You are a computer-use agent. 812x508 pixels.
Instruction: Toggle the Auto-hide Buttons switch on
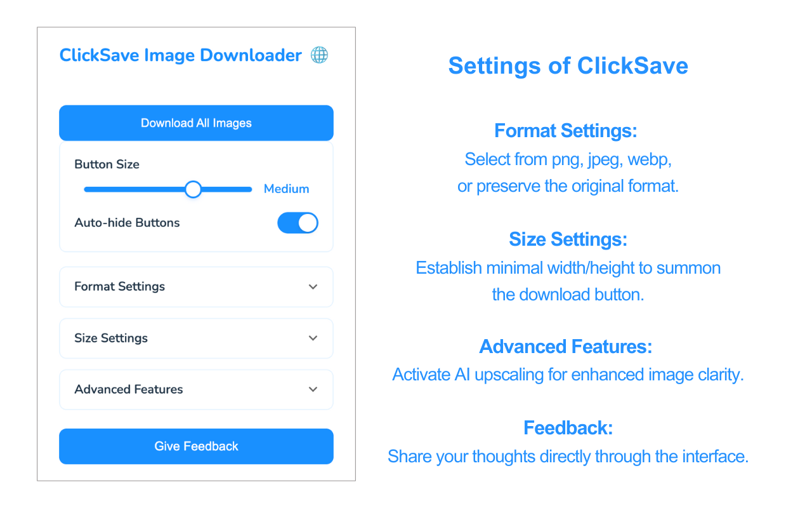(x=298, y=222)
